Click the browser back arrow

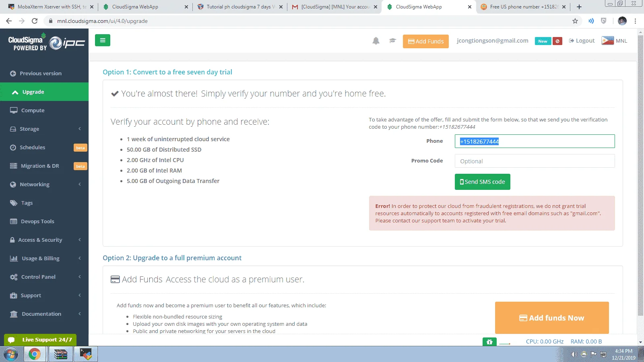coord(9,21)
